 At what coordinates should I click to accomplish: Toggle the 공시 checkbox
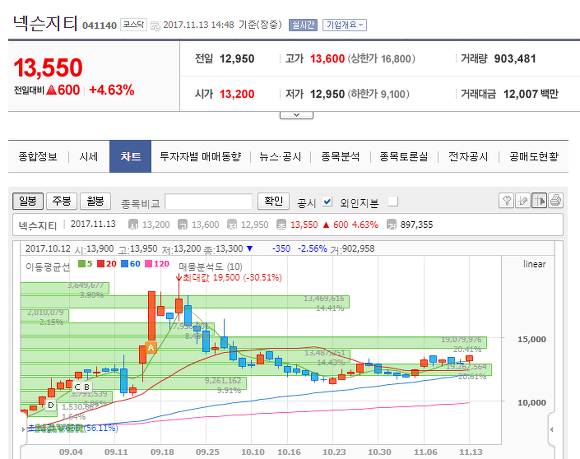(x=327, y=202)
